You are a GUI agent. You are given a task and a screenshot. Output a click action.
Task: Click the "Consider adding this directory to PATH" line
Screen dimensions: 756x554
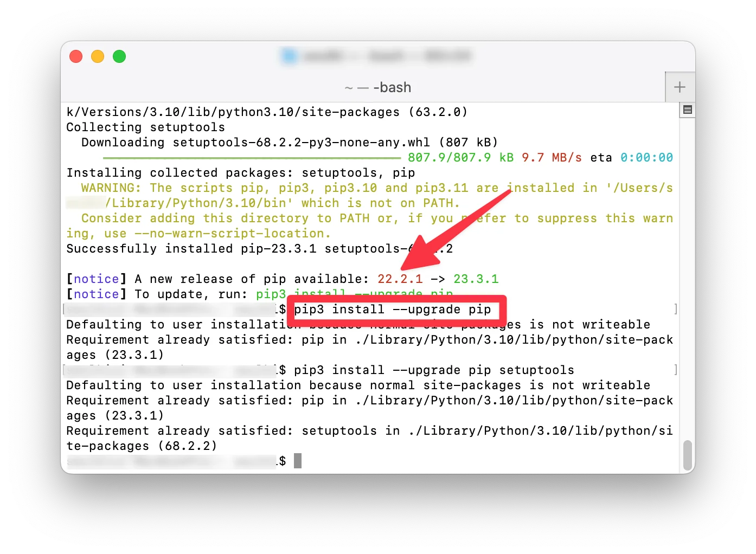[x=377, y=218]
